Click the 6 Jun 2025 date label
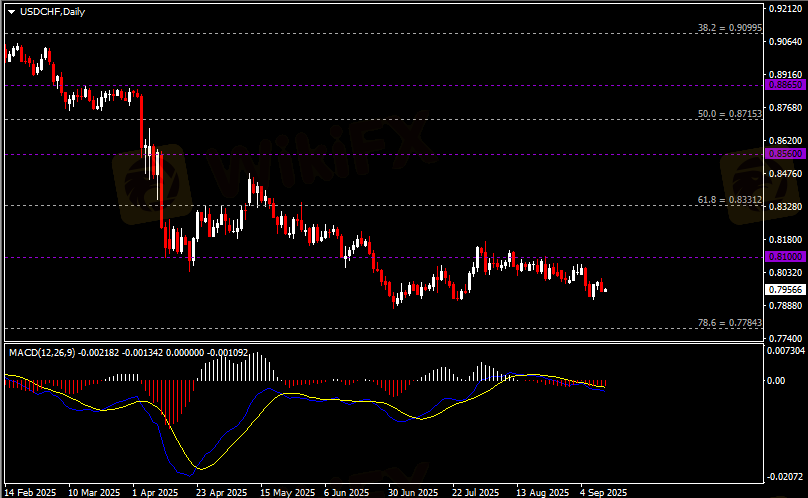This screenshot has width=808, height=498. point(347,492)
